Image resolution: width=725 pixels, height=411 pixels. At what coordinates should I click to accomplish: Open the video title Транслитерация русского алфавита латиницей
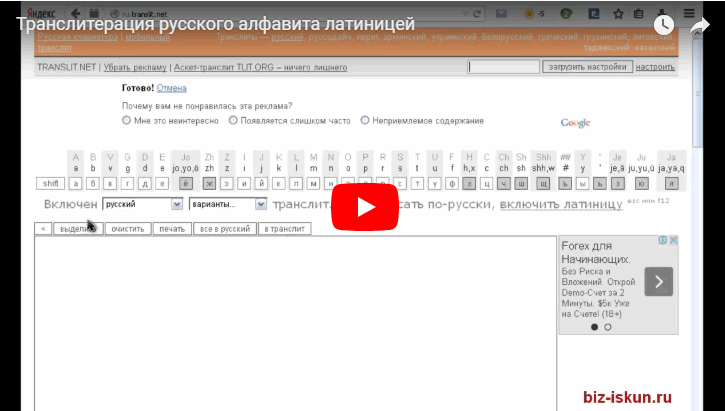click(x=215, y=24)
